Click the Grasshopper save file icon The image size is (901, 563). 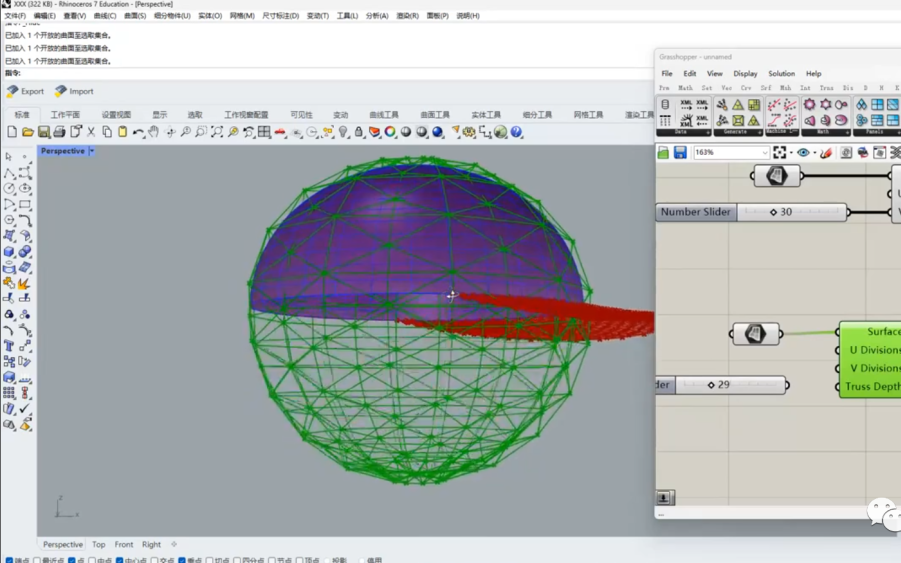pyautogui.click(x=680, y=153)
